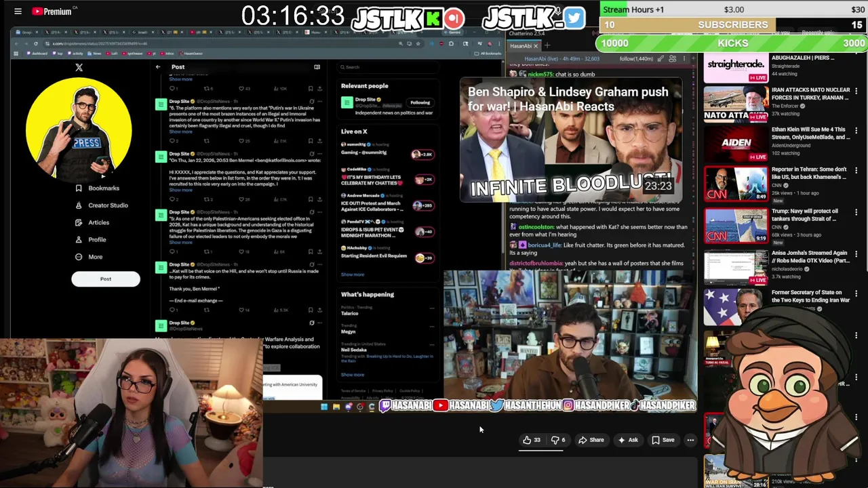Share the '6. The platform also mentions' tweet
Image resolution: width=868 pixels, height=488 pixels.
tap(319, 140)
